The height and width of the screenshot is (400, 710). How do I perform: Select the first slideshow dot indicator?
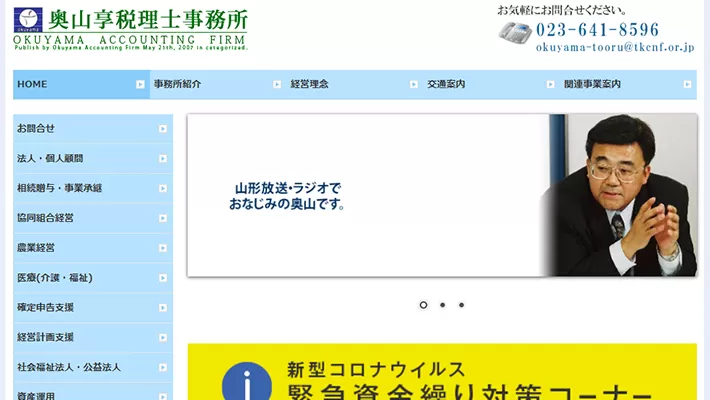pyautogui.click(x=423, y=305)
